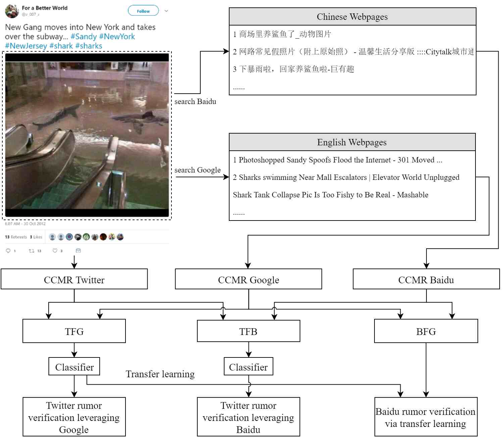The image size is (504, 437).
Task: Select the Classifier box below TFG
Action: pos(74,367)
